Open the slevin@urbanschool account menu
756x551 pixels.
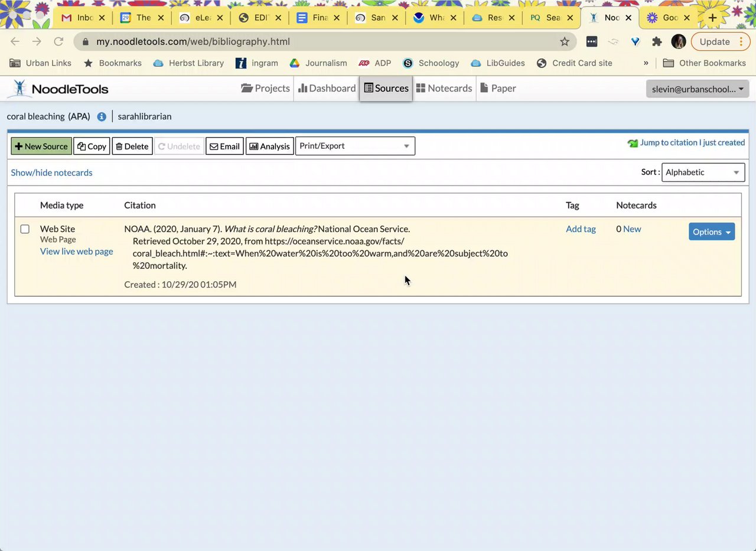(x=698, y=89)
